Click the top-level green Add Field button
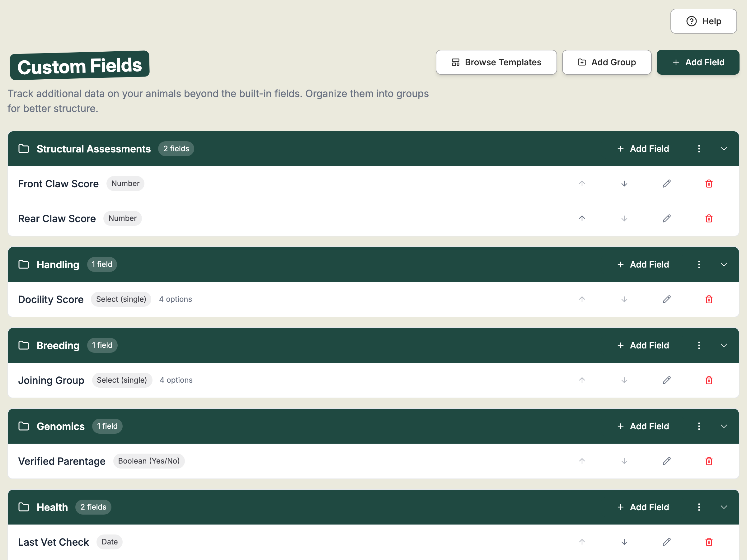747x560 pixels. [698, 63]
